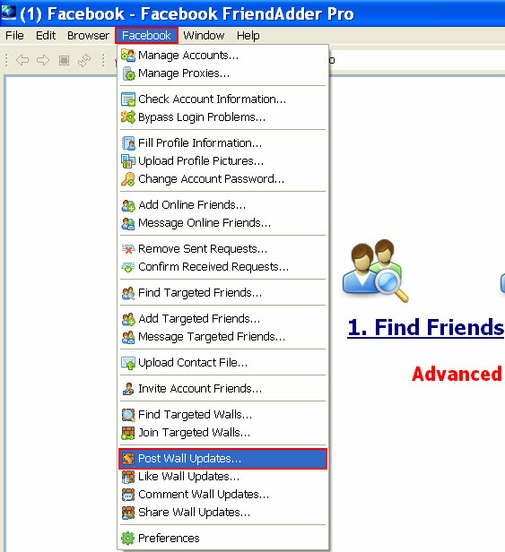Click the red Advanced text link
This screenshot has width=505, height=552.
pyautogui.click(x=457, y=374)
